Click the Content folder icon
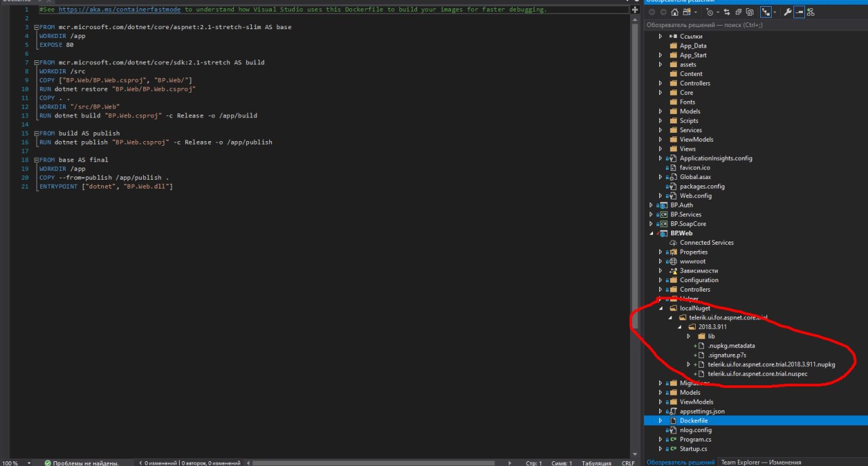 673,74
